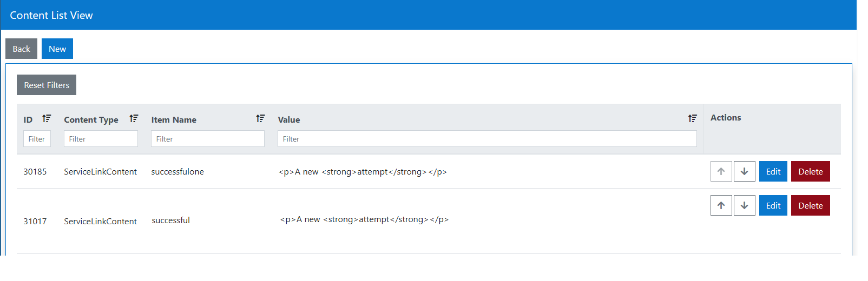Select the ID cell 31017
Screen dimensions: 868x281
(35, 222)
